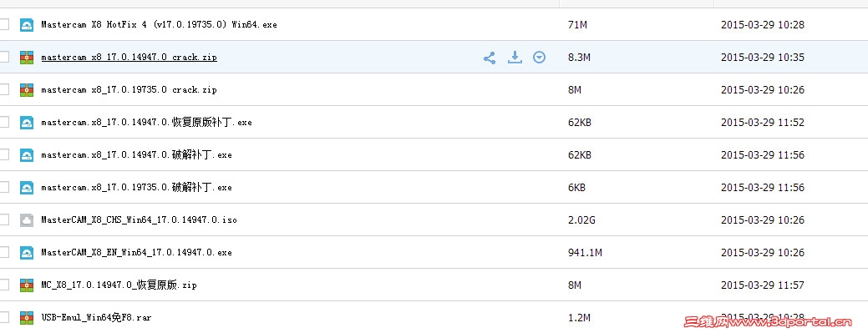Click the 71M size value
Viewport: 868px width, 333px height.
click(577, 25)
